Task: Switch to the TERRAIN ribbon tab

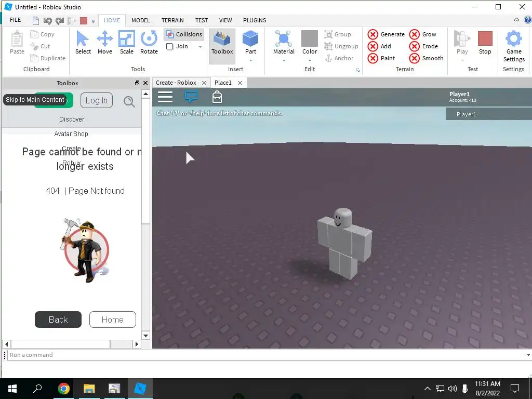Action: pos(172,20)
